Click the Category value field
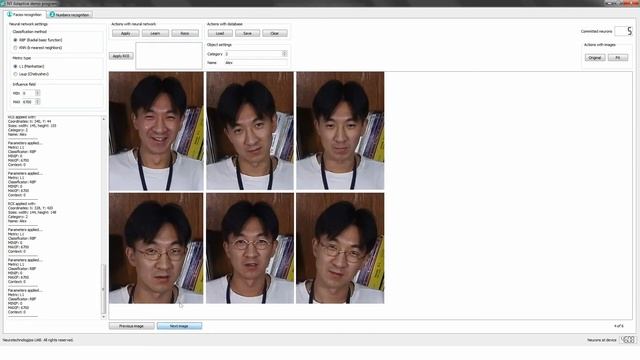Image resolution: width=640 pixels, height=360 pixels. [253, 53]
